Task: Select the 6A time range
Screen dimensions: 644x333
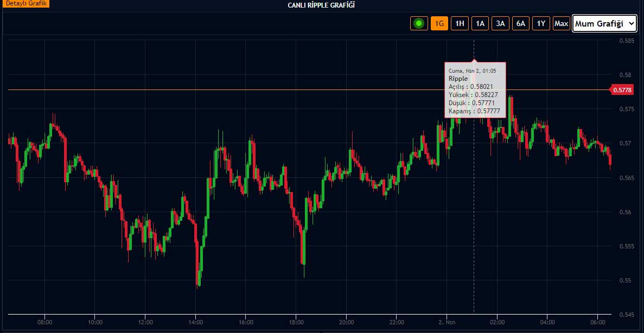Action: pyautogui.click(x=521, y=23)
